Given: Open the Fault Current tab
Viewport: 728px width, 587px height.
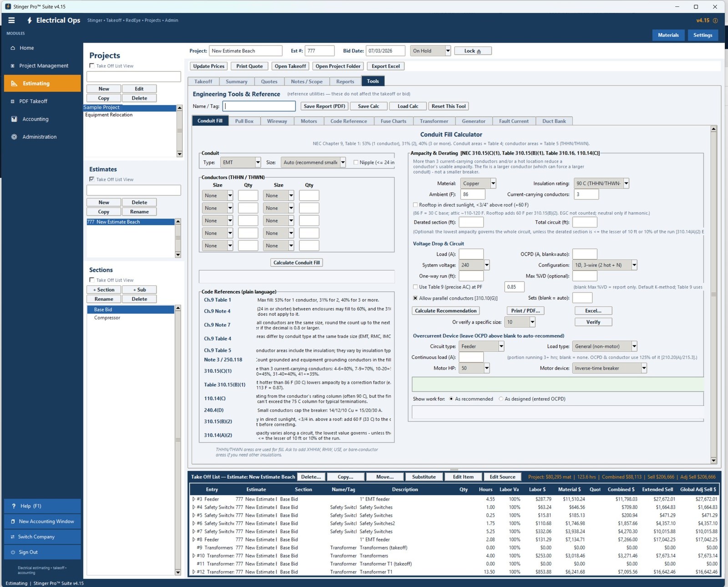Looking at the screenshot, I should [x=514, y=121].
